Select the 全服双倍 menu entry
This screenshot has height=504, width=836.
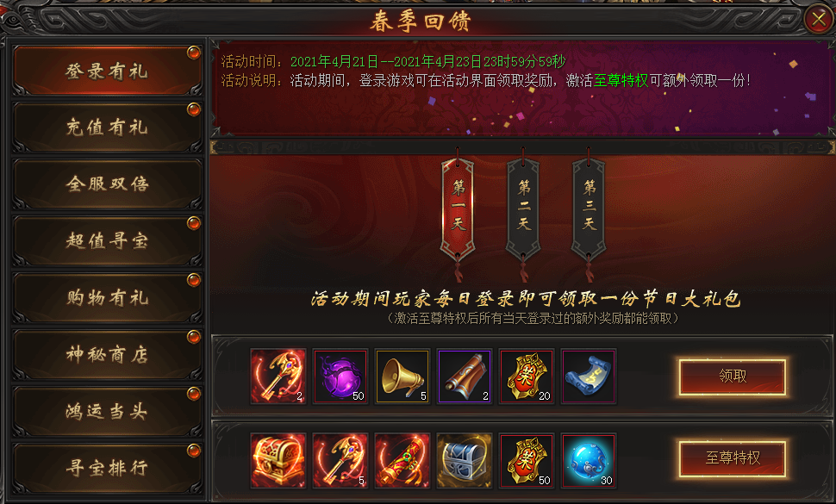(107, 184)
